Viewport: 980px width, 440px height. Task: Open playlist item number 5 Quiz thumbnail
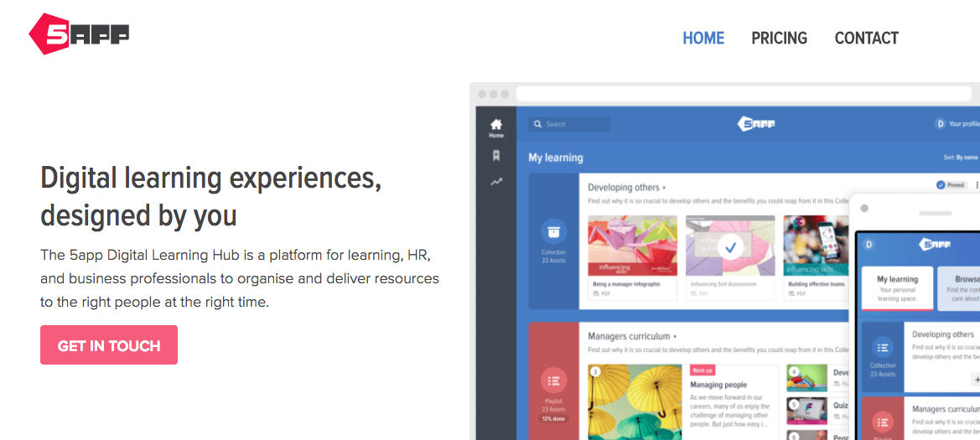click(806, 411)
